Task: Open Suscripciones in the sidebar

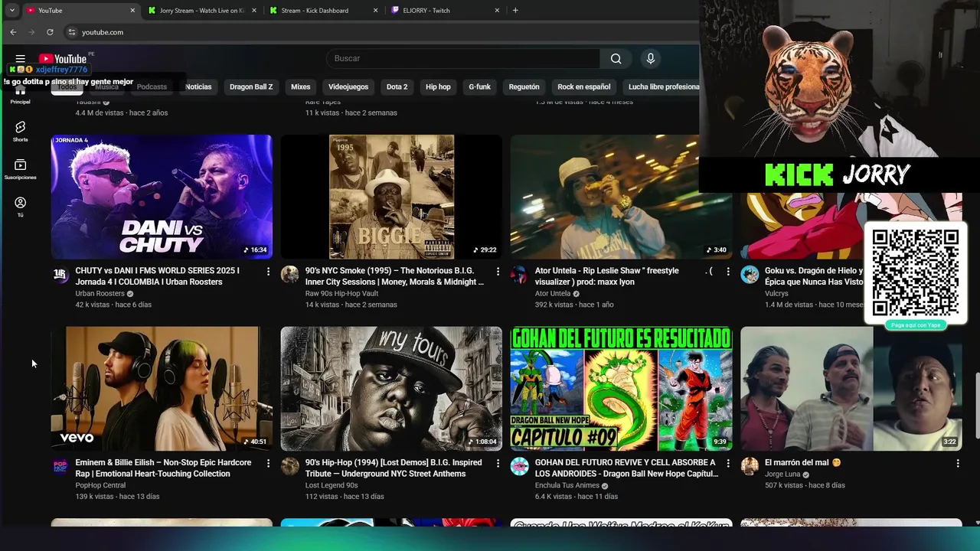Action: (21, 169)
